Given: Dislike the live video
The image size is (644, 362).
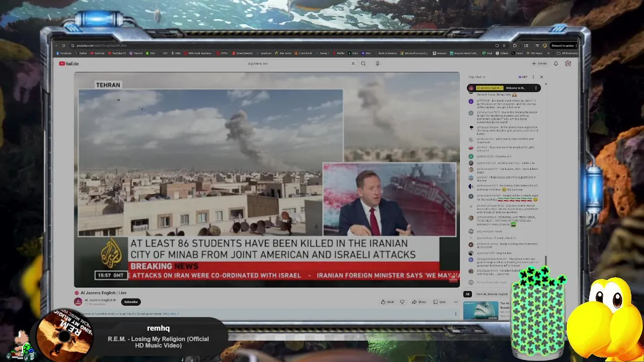Looking at the screenshot, I should 402,302.
